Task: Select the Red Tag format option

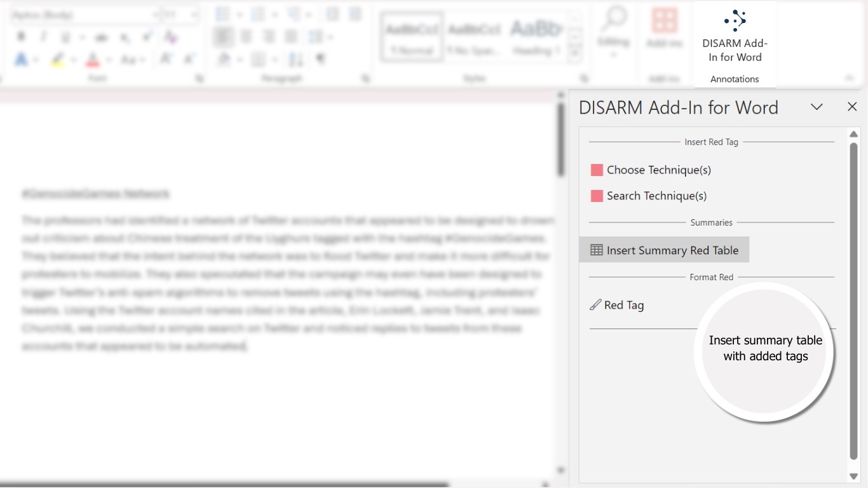Action: pyautogui.click(x=617, y=305)
